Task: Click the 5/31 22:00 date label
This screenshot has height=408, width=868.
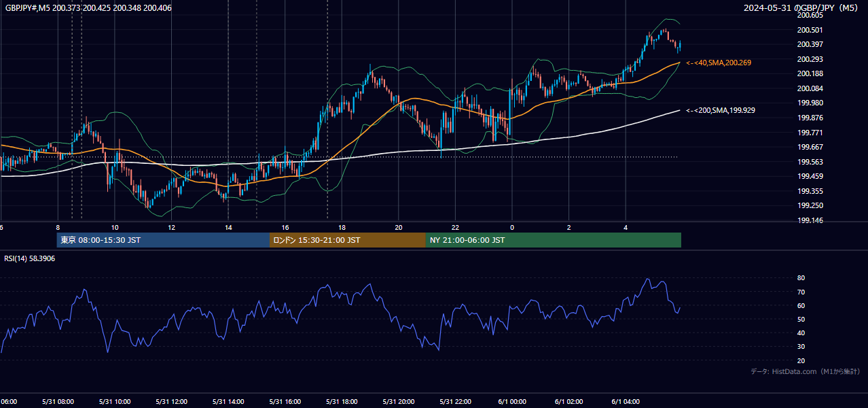Action: point(455,401)
